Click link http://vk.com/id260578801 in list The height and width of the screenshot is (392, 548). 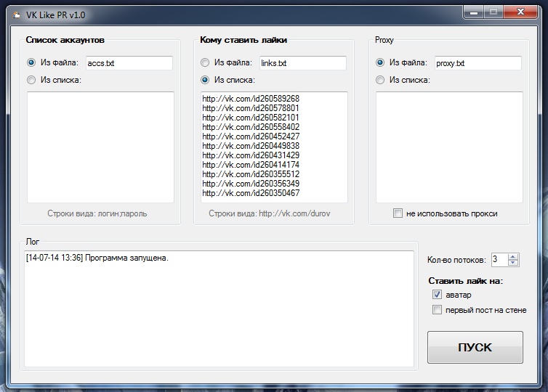click(251, 108)
